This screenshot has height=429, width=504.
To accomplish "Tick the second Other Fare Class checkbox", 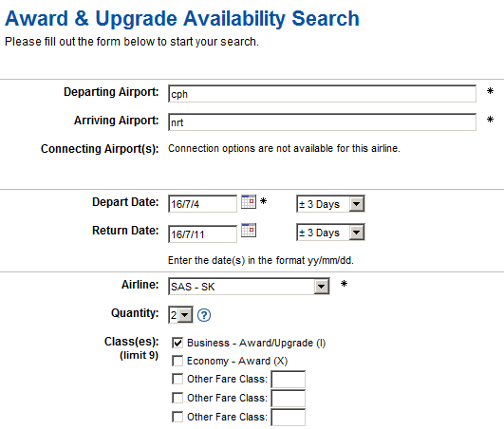I will (177, 398).
